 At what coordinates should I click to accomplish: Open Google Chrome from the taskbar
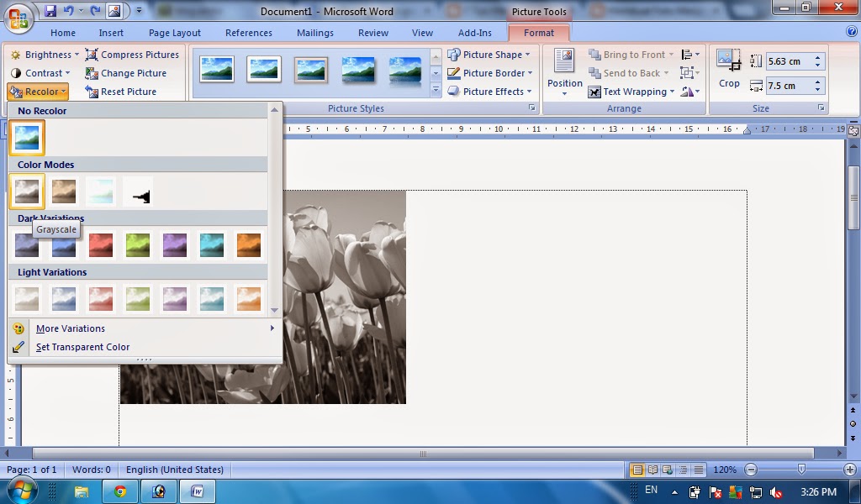120,491
